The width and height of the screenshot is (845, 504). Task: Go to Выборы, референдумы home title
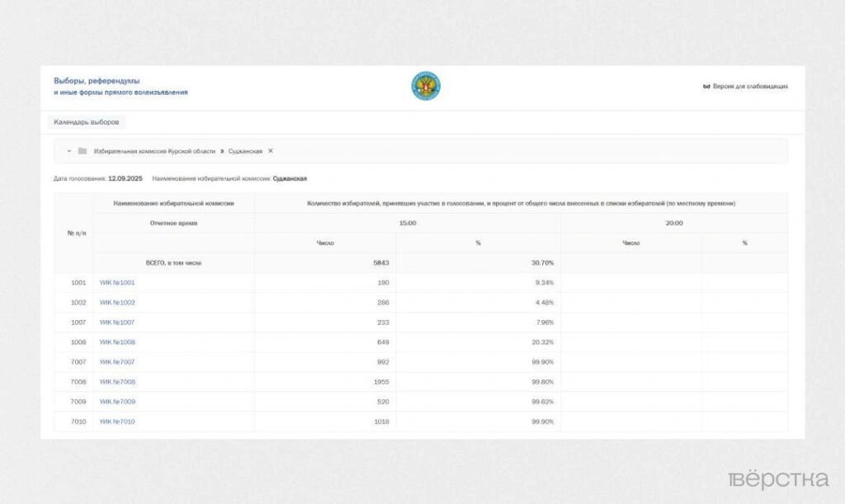click(97, 81)
